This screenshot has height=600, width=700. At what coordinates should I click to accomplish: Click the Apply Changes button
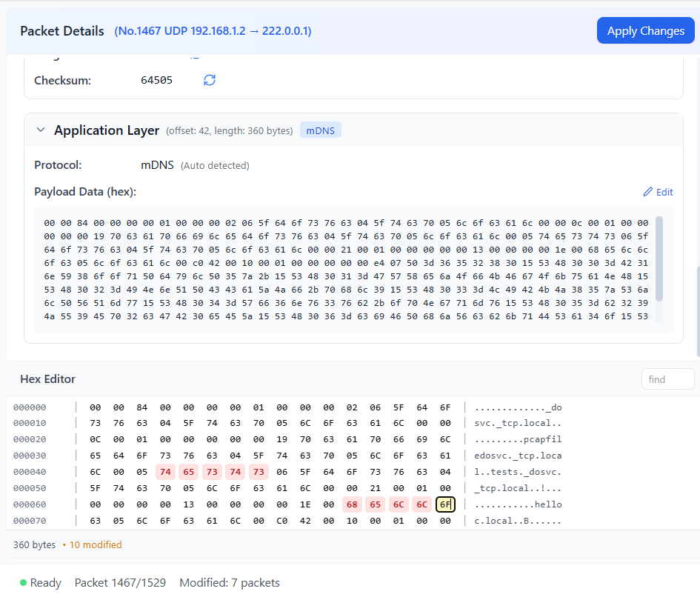[x=645, y=30]
